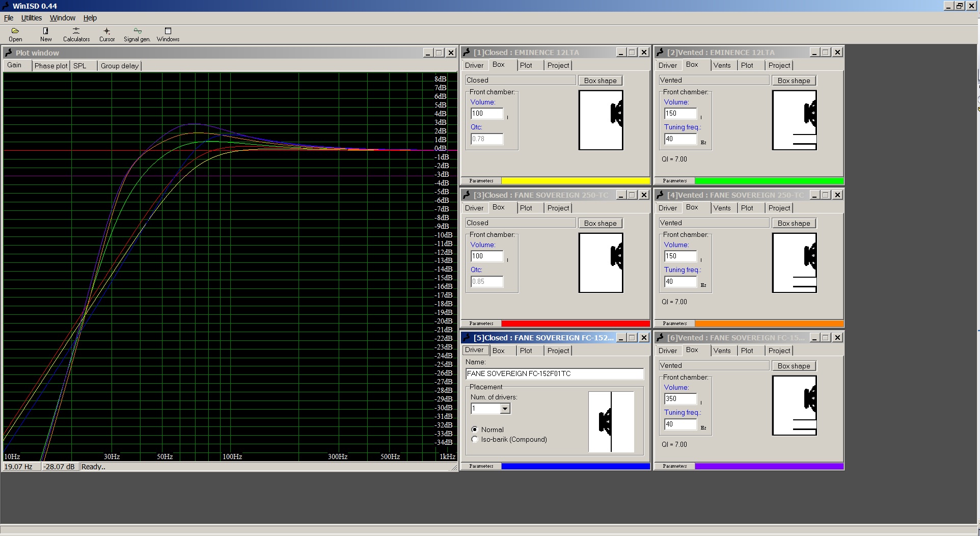Click the Plot window title icon
The height and width of the screenshot is (536, 980).
pyautogui.click(x=9, y=52)
